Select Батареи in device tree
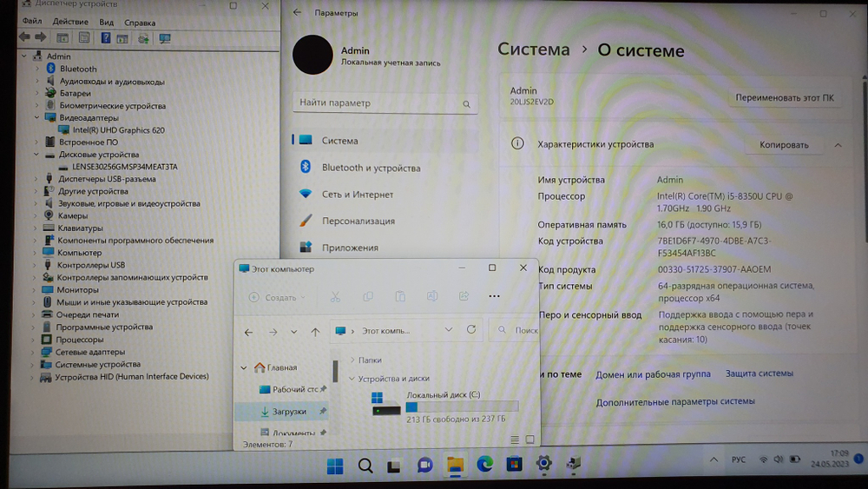Screen dimensions: 868x489 (x=75, y=94)
